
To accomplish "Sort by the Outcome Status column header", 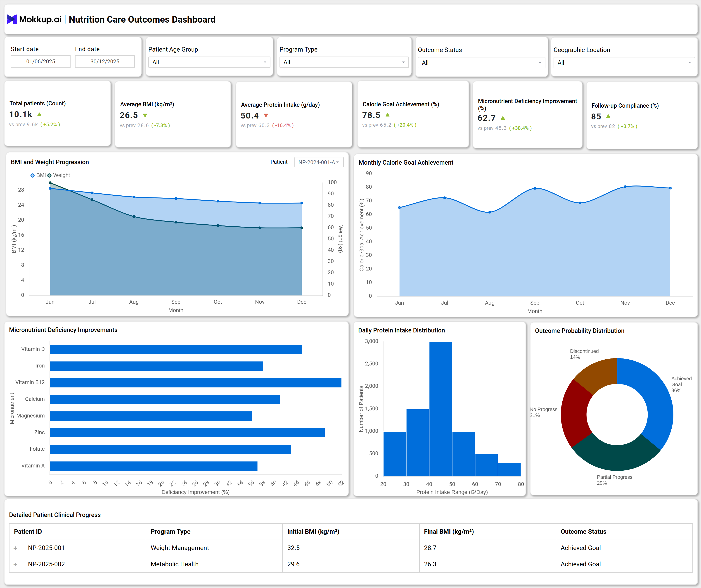I will click(624, 531).
